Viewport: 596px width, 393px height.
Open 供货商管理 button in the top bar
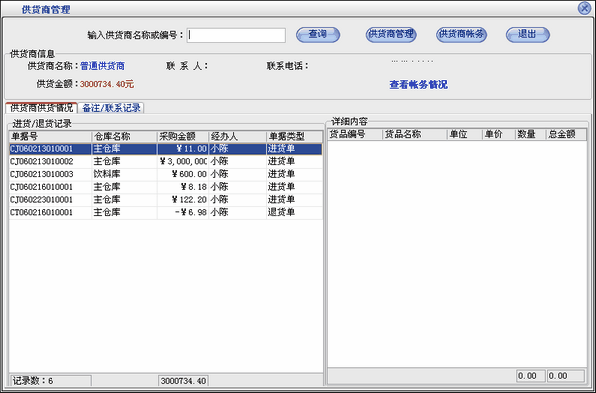[x=391, y=35]
